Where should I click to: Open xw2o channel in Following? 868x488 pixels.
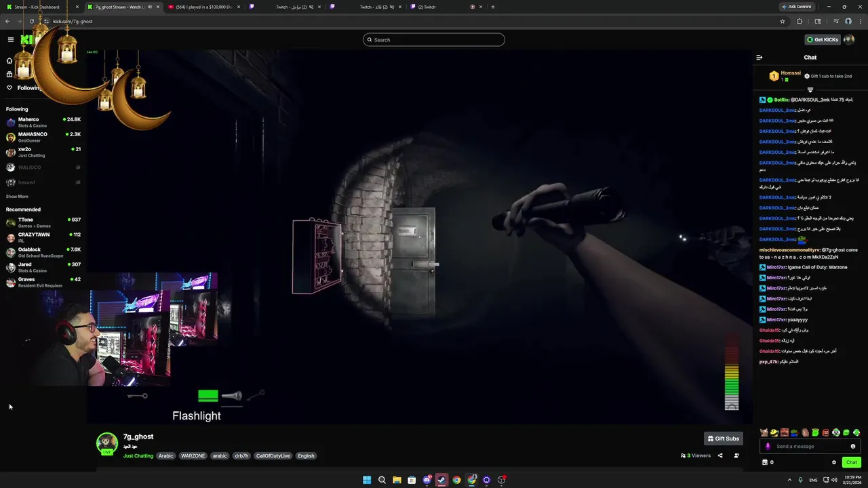[43, 152]
